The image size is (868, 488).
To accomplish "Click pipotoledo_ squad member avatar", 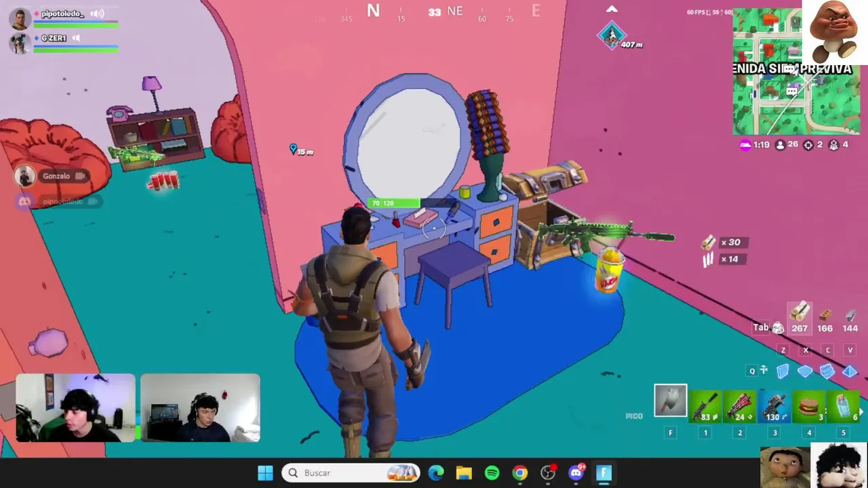I will pyautogui.click(x=20, y=18).
